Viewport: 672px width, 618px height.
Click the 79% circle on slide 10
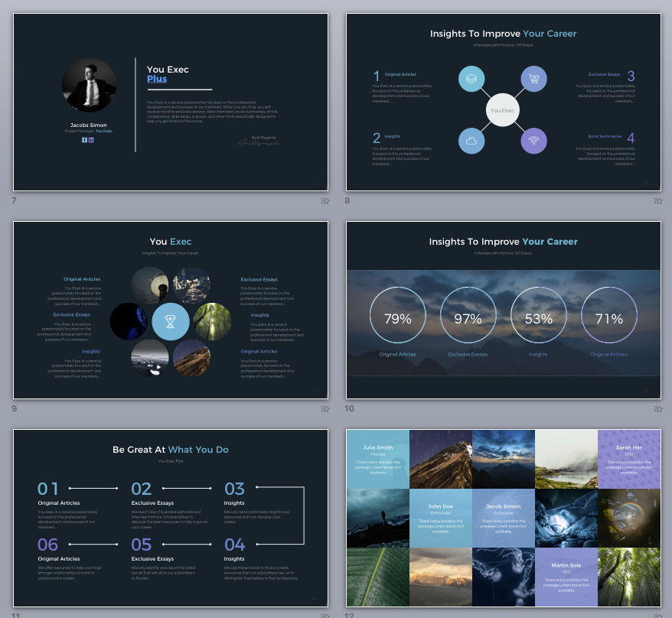click(x=398, y=315)
